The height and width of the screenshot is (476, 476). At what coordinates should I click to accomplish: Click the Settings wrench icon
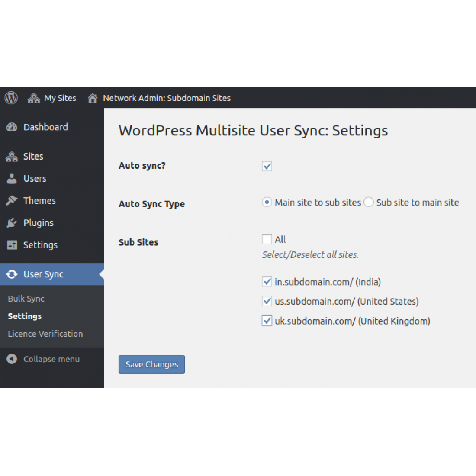pos(12,245)
